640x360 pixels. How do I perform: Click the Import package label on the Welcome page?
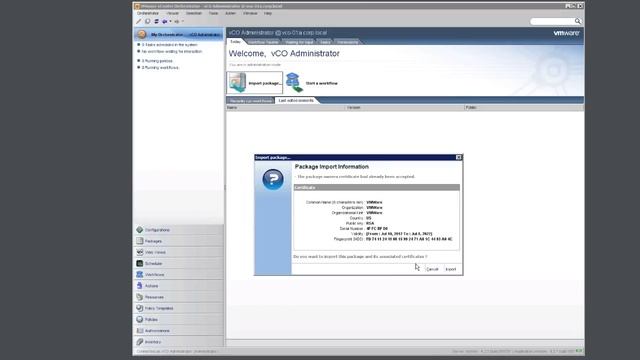[x=264, y=83]
